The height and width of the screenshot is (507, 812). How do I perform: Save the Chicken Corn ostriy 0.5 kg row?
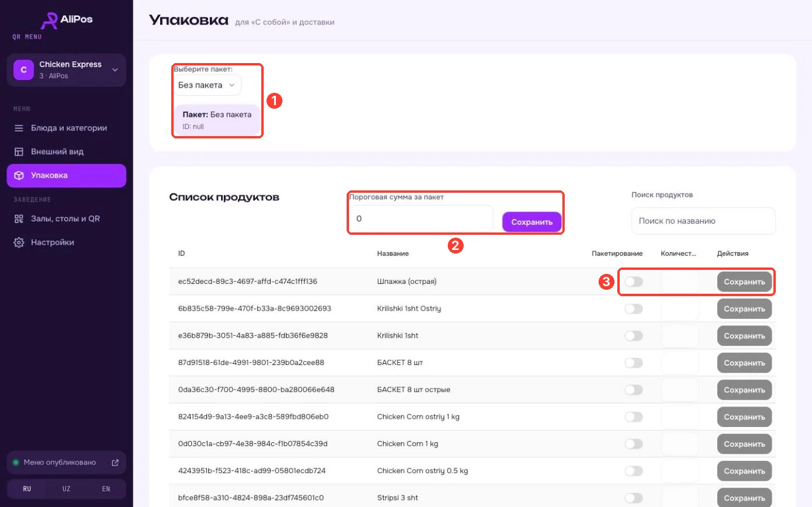coord(744,471)
